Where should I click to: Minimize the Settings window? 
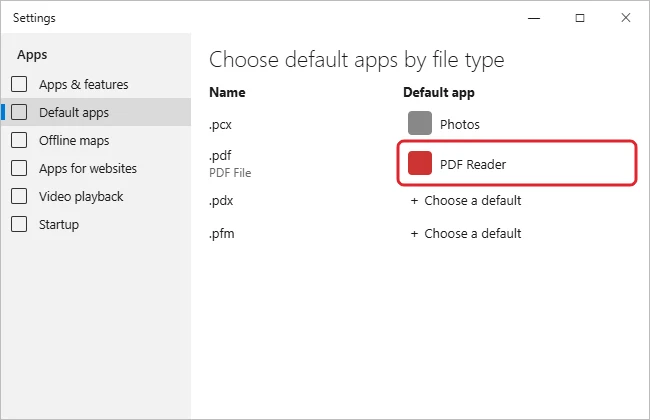pyautogui.click(x=534, y=18)
